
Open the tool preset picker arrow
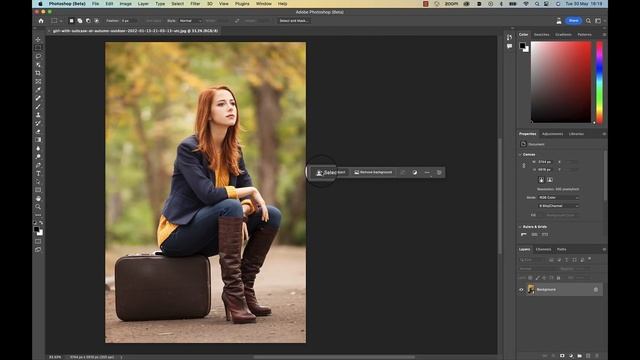(x=61, y=21)
